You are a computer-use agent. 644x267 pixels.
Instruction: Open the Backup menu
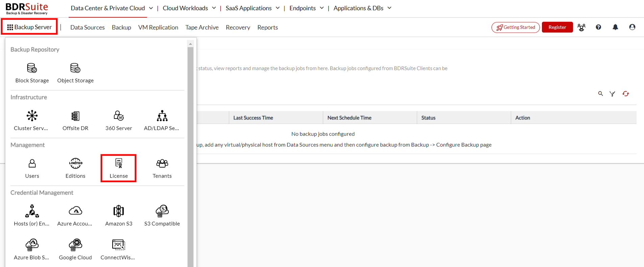[x=121, y=27]
